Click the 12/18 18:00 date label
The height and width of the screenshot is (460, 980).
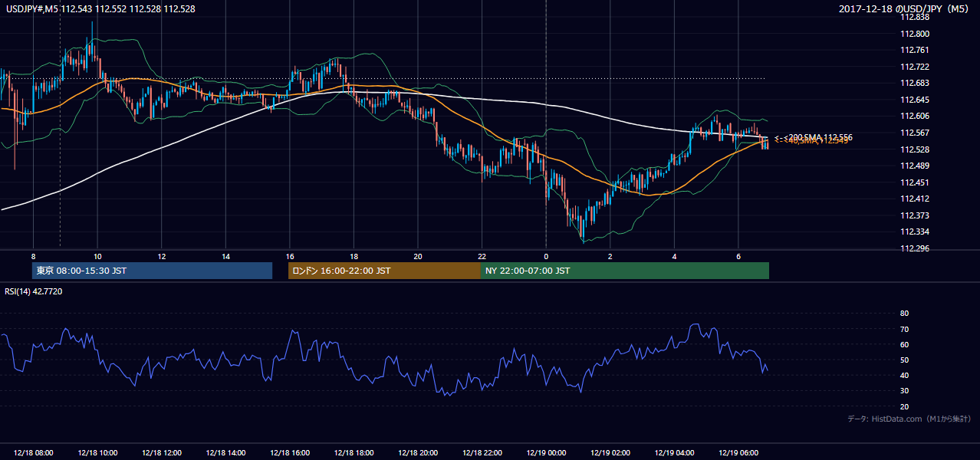tap(354, 453)
